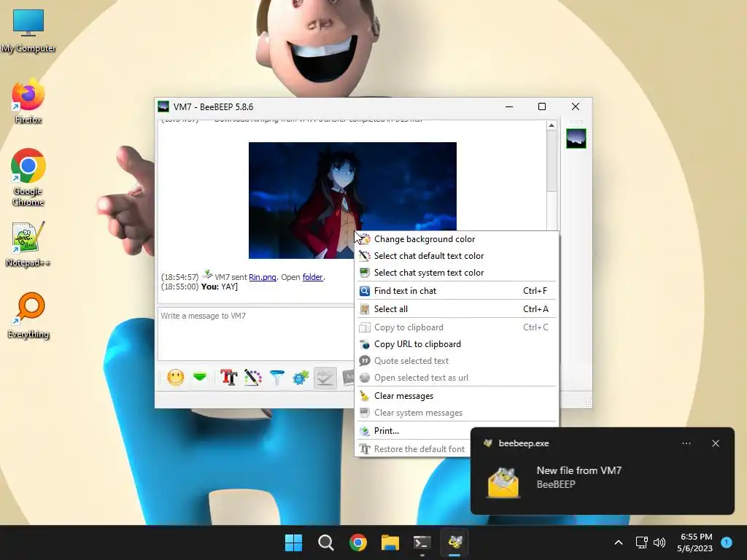
Task: Select the Everything desktop shortcut
Action: pos(28,316)
